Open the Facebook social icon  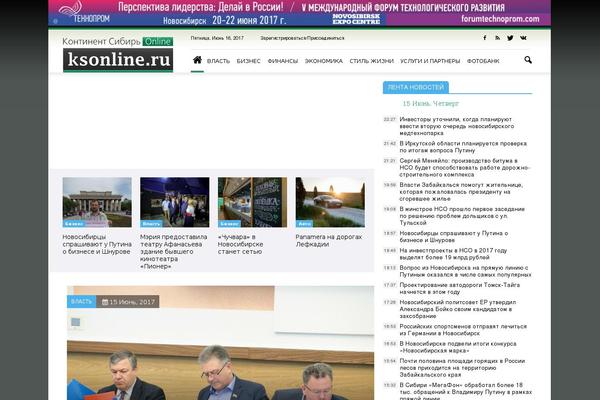tap(484, 38)
